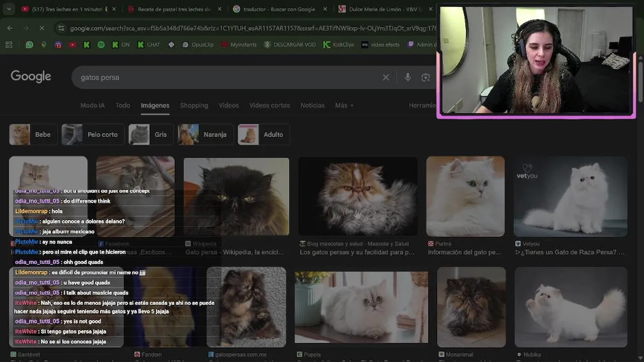This screenshot has width=644, height=362.
Task: Switch to the Noticias tab
Action: click(x=312, y=106)
